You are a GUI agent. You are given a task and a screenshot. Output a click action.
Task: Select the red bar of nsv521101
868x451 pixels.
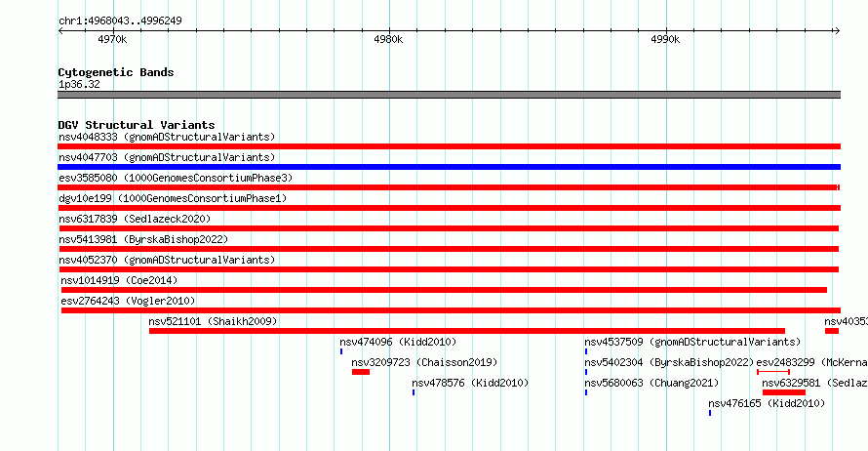pyautogui.click(x=466, y=331)
